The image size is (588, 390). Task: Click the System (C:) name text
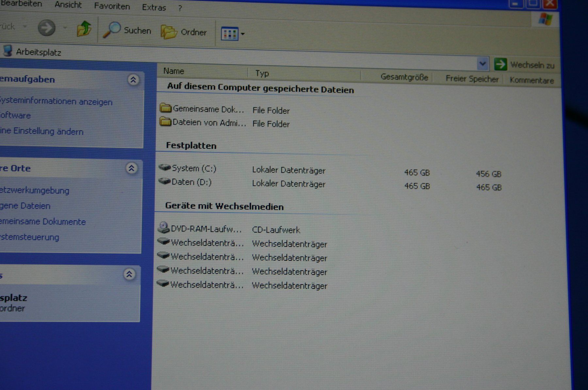[194, 168]
